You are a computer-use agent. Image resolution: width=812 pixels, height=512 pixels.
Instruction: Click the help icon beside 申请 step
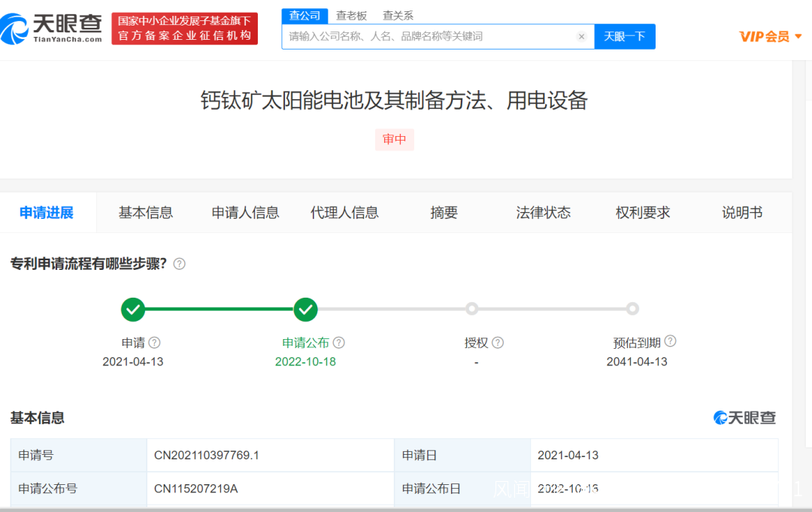[x=154, y=343]
